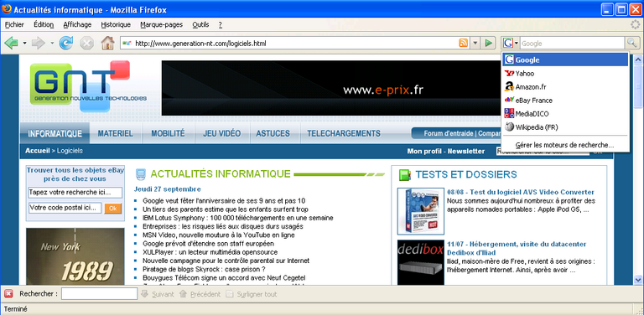Select Wikipedia (FR) search engine
This screenshot has height=315, width=644.
click(565, 127)
